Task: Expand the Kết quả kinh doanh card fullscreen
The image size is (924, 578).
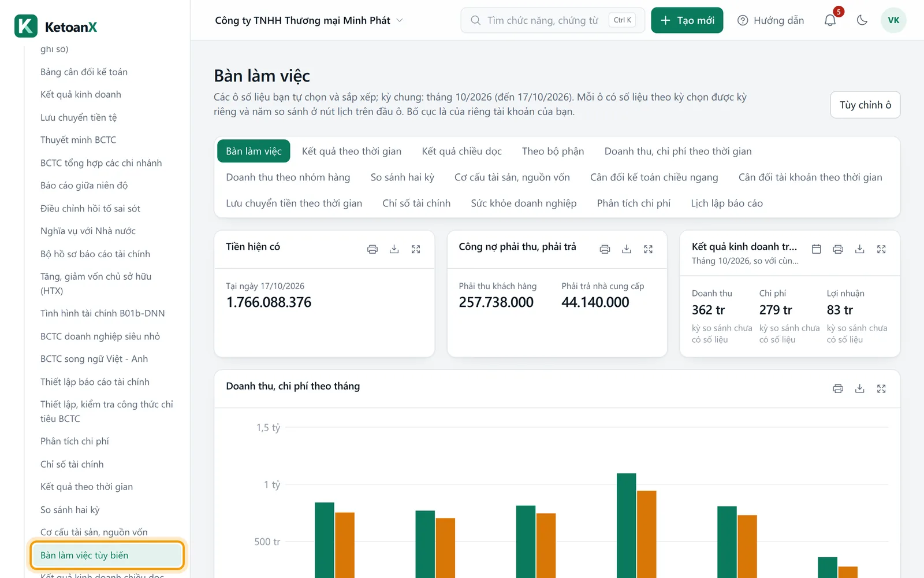Action: [881, 249]
